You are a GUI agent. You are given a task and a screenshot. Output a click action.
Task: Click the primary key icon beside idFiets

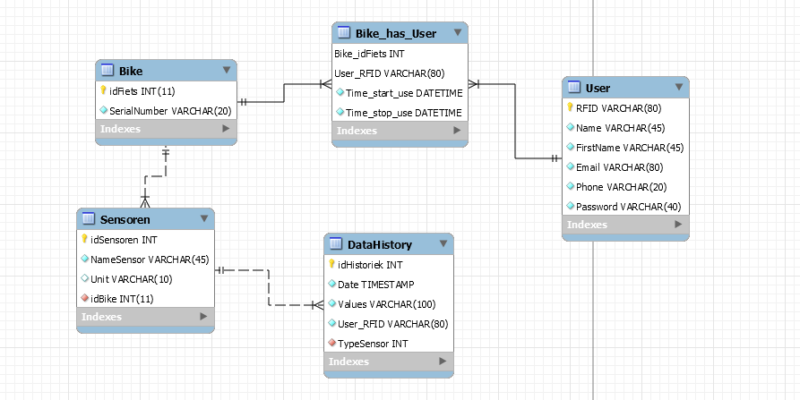pos(102,90)
